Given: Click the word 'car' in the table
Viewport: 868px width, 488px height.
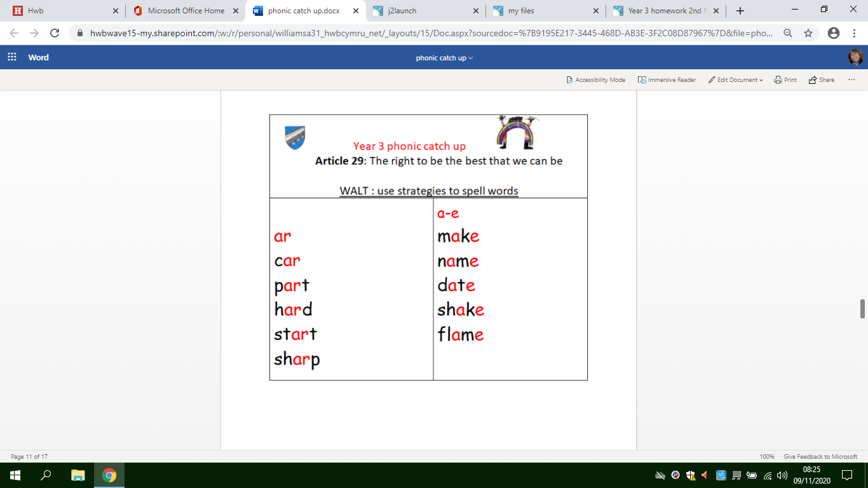Looking at the screenshot, I should pos(287,261).
